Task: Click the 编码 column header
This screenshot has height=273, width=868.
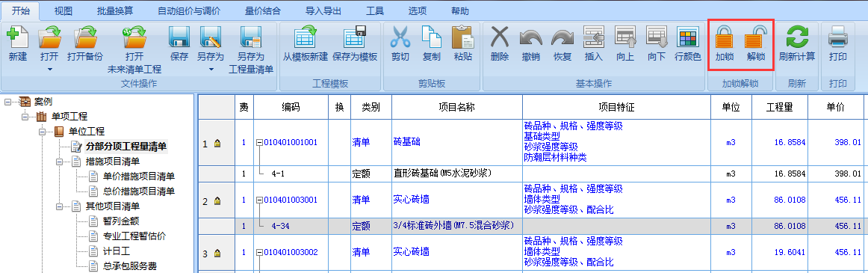Action: pyautogui.click(x=291, y=108)
